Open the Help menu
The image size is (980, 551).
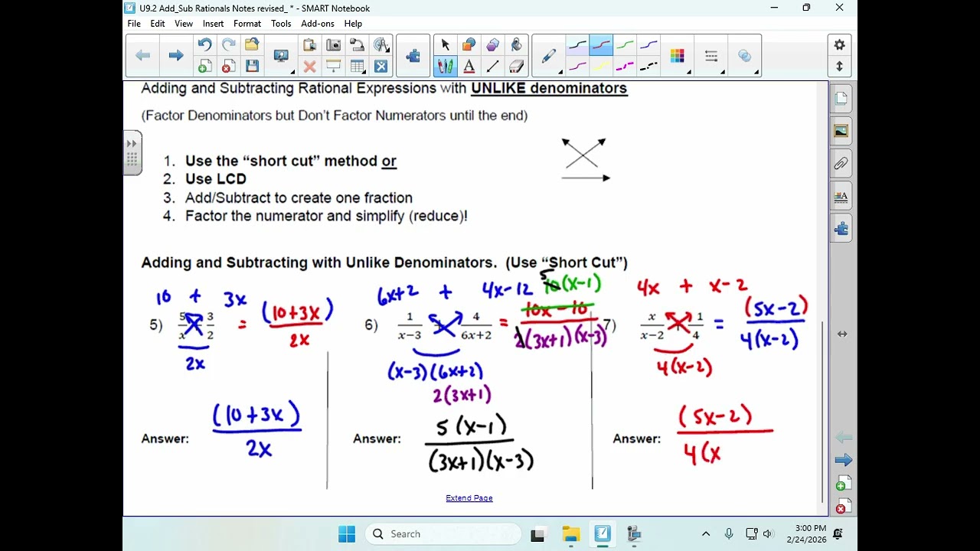coord(353,24)
